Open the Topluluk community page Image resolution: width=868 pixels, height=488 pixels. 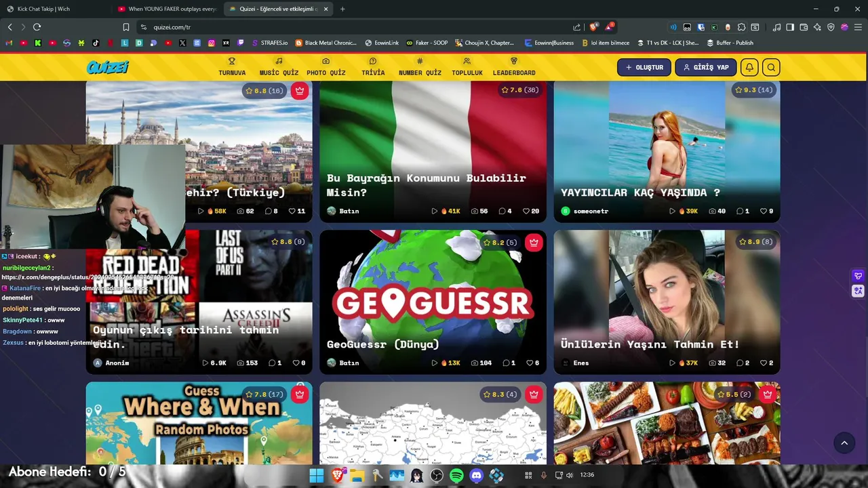467,67
